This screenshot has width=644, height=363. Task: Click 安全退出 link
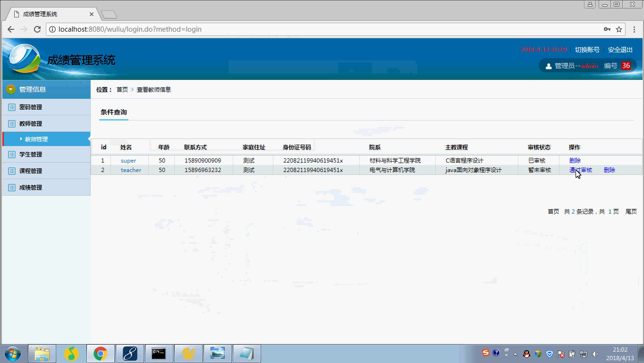click(x=620, y=50)
